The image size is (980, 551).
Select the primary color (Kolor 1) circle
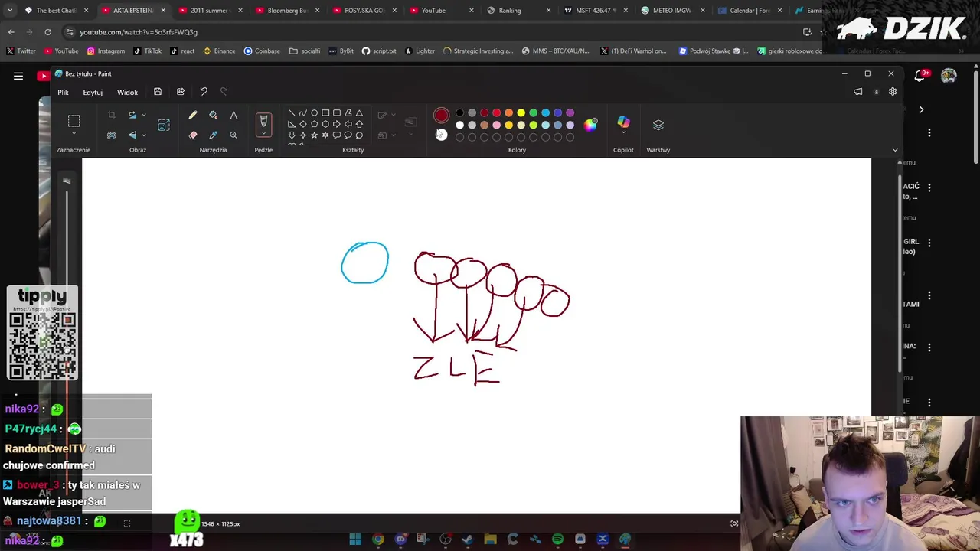pos(441,116)
